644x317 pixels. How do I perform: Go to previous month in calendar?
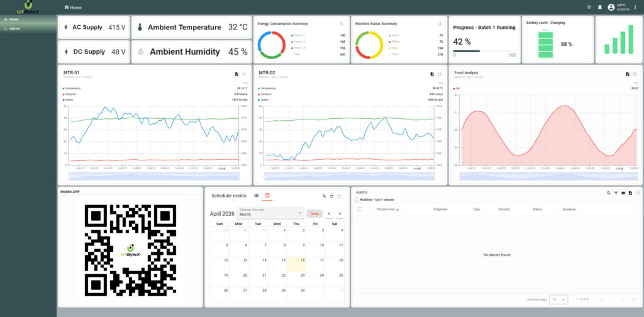[330, 213]
